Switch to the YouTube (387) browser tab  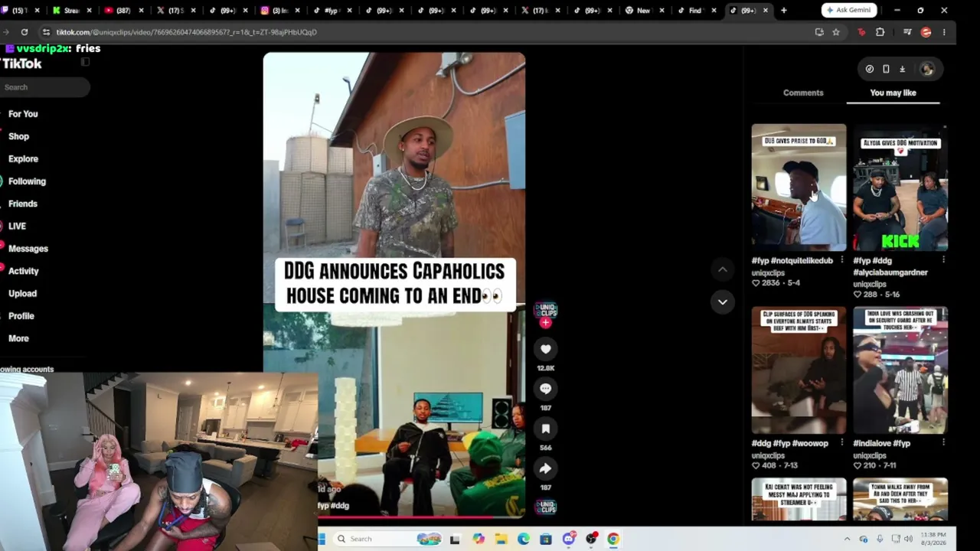coord(122,11)
